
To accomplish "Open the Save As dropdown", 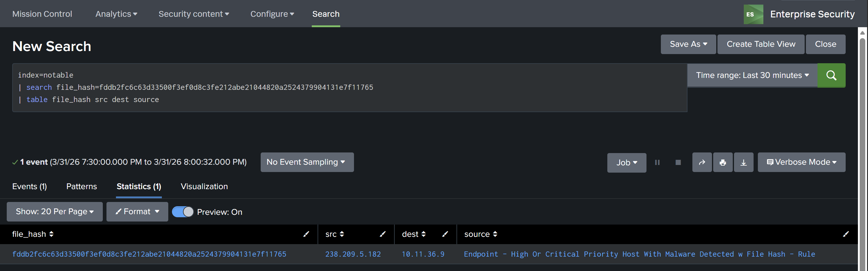I will (x=688, y=44).
